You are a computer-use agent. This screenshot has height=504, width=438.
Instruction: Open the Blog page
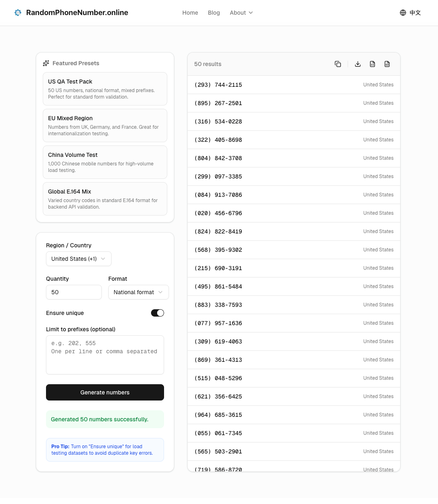point(214,13)
